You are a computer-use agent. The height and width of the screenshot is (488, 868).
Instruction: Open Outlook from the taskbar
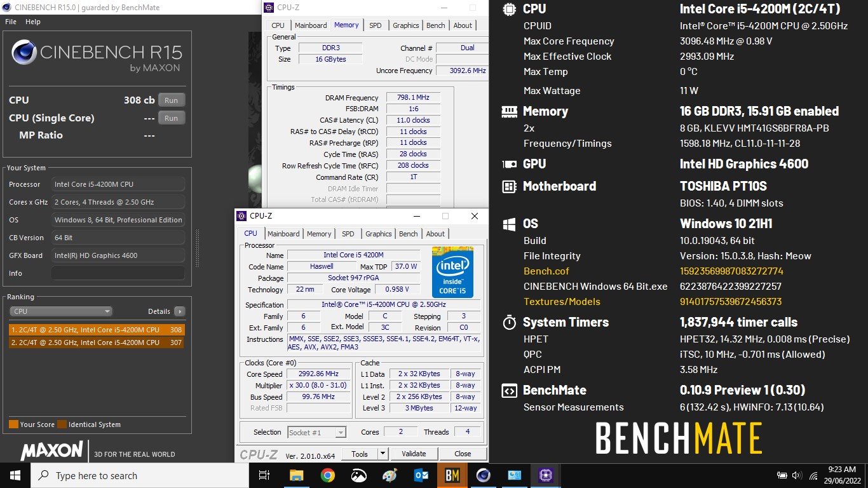421,475
